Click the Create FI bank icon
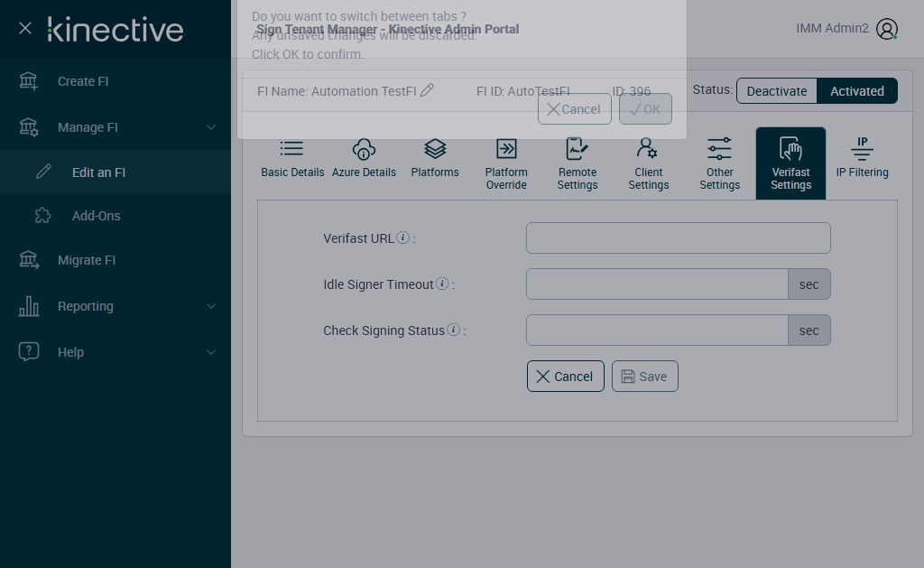Screen dimensions: 924x568 click(x=28, y=81)
